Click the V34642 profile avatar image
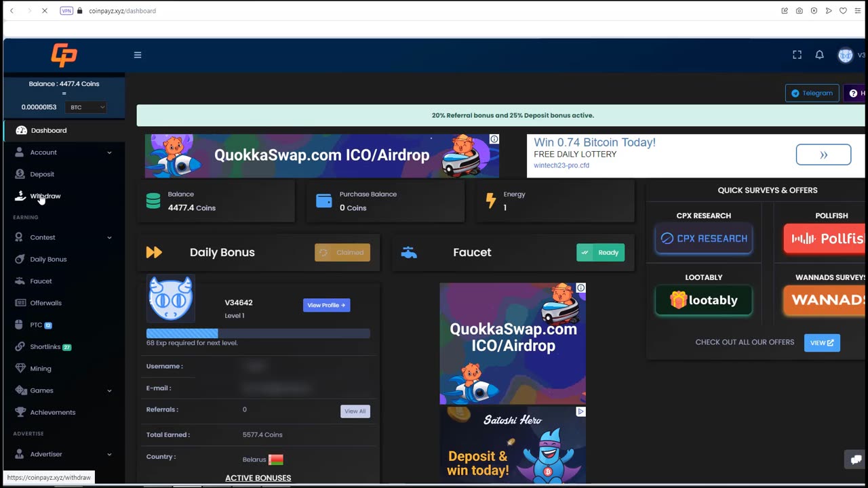The height and width of the screenshot is (488, 868). click(x=171, y=298)
